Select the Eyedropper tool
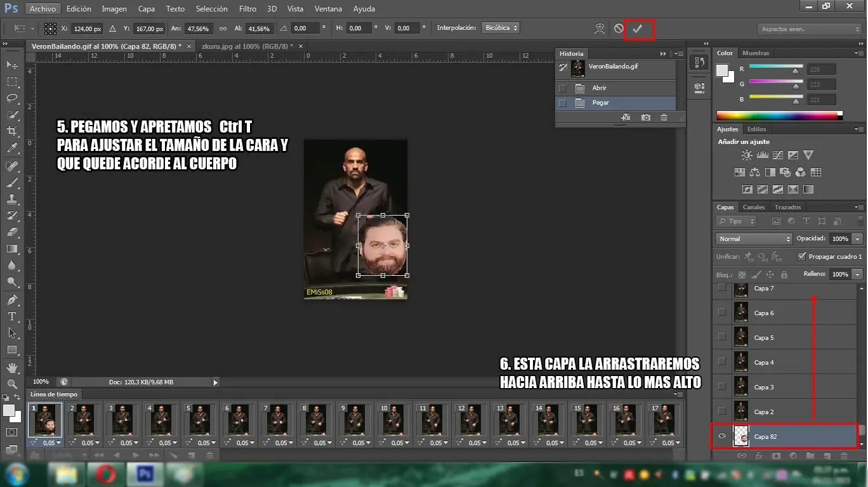Screen dimensions: 868x487 [x=12, y=148]
